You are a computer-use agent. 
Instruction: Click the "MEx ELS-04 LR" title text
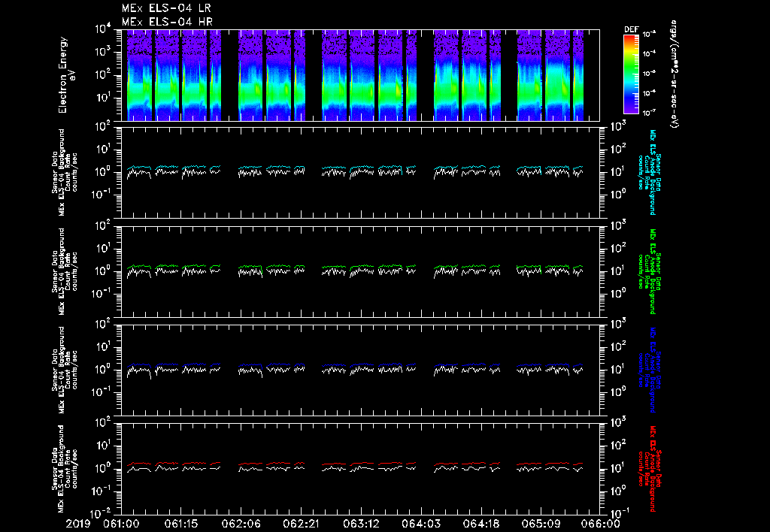coord(166,8)
